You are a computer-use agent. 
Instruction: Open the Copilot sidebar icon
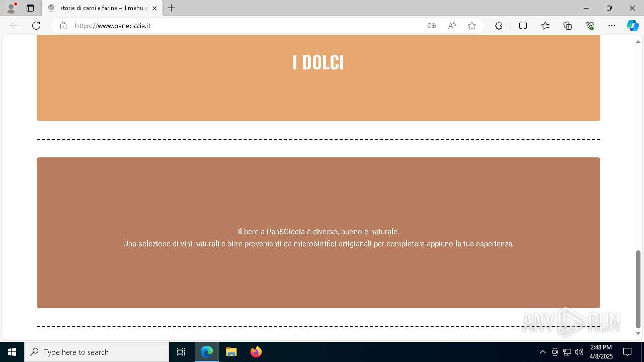pyautogui.click(x=632, y=26)
